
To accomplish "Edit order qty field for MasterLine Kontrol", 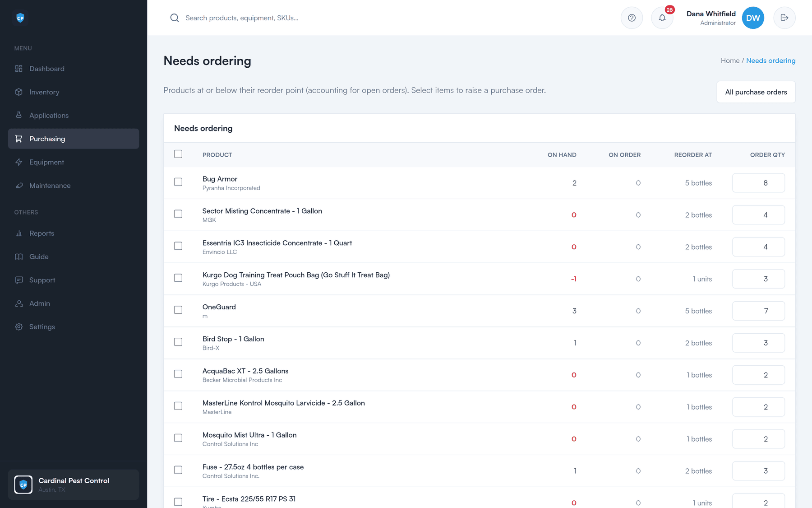I will tap(758, 407).
